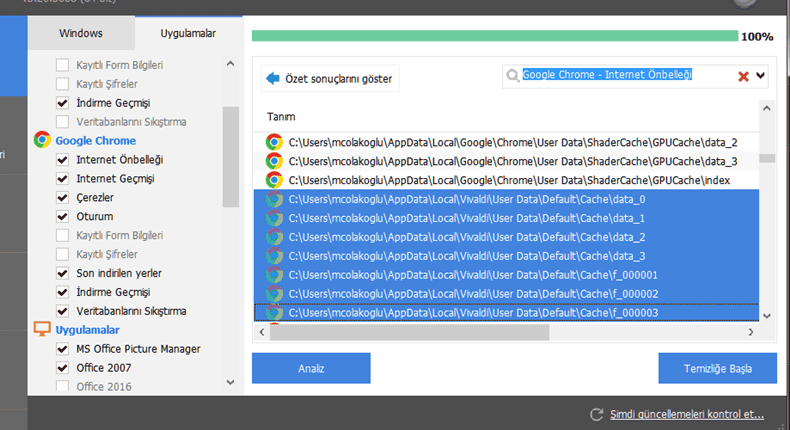Image resolution: width=790 pixels, height=430 pixels.
Task: Open Şimdi güncellemeleri kontrol et link
Action: tap(687, 414)
